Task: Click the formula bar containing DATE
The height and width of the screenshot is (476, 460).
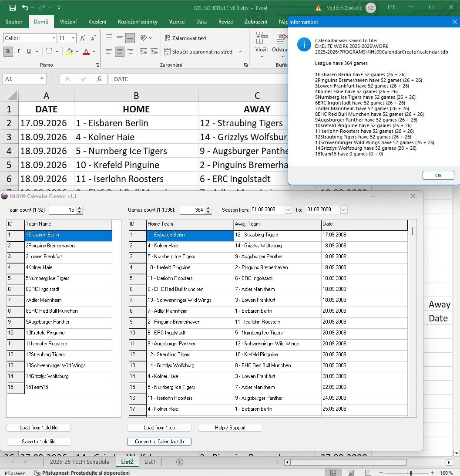Action: point(198,79)
